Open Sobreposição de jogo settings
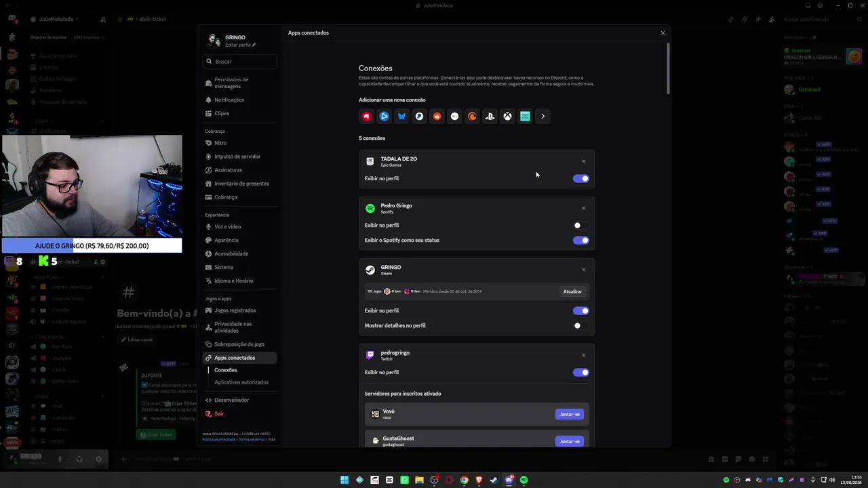This screenshot has height=488, width=868. (x=240, y=344)
